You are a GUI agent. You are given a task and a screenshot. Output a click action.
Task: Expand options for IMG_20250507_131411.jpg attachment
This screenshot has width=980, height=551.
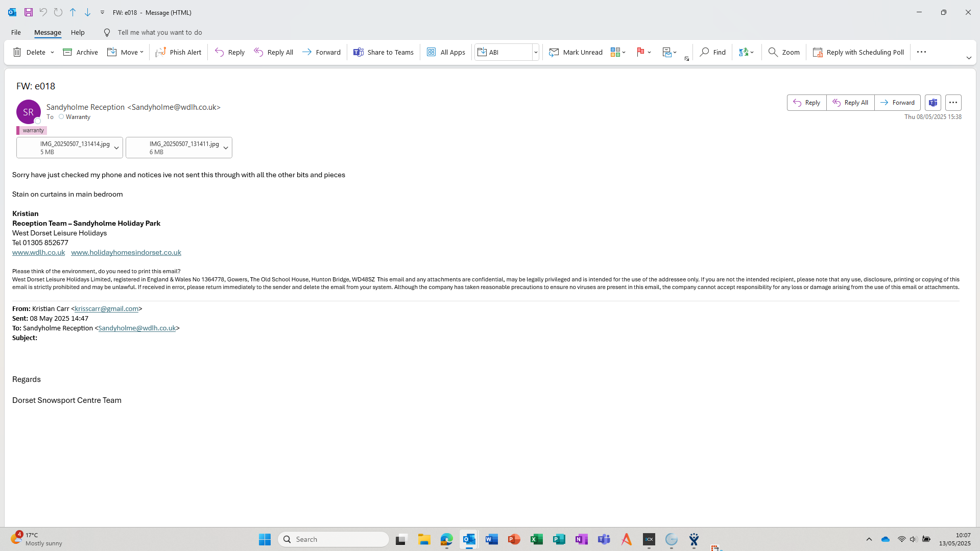click(226, 148)
